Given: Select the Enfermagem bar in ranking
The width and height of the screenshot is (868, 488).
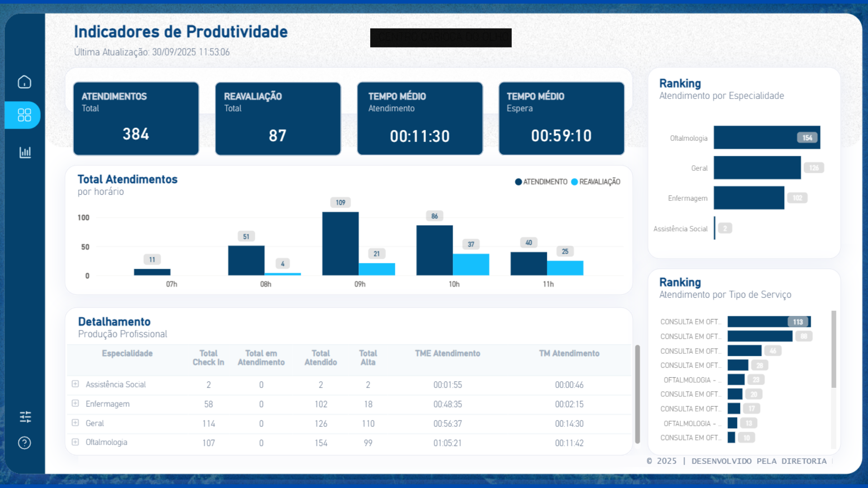Looking at the screenshot, I should (x=749, y=198).
